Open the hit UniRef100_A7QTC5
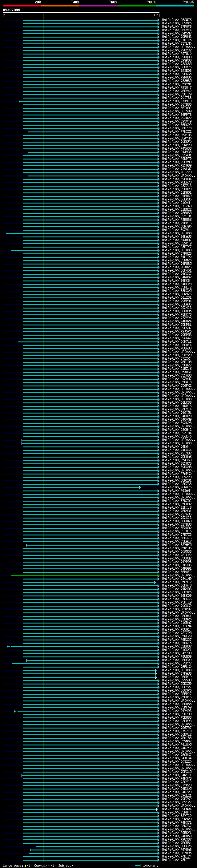Image resolution: width=197 pixels, height=868 pixels. click(x=177, y=40)
